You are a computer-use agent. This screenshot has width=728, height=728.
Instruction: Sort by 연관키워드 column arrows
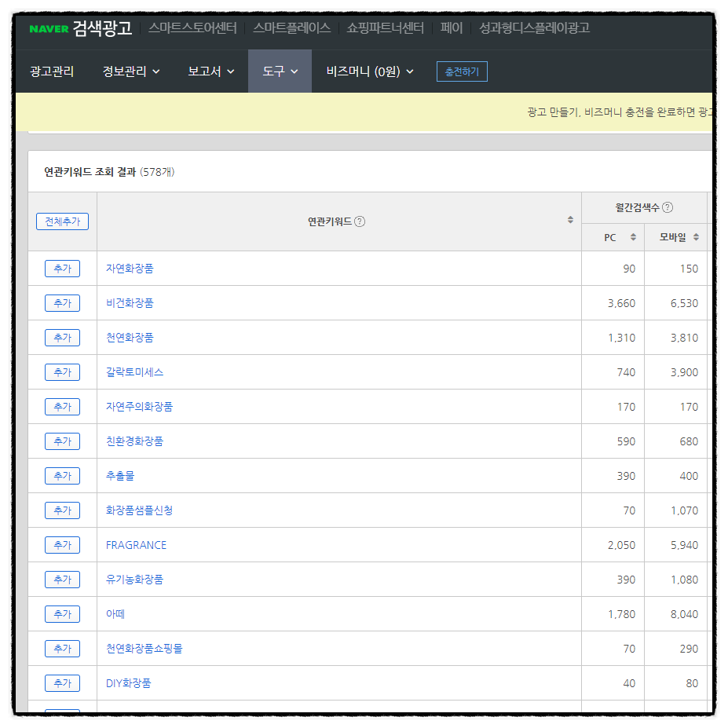pos(570,220)
